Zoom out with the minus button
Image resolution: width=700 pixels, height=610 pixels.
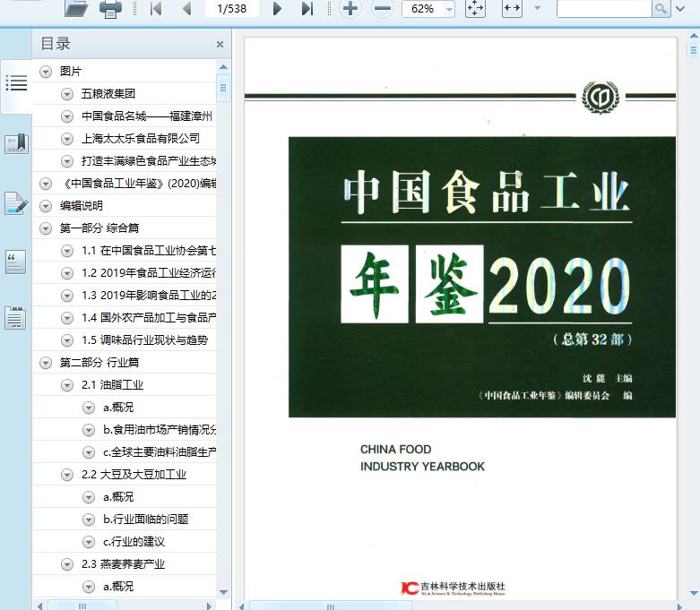click(383, 8)
